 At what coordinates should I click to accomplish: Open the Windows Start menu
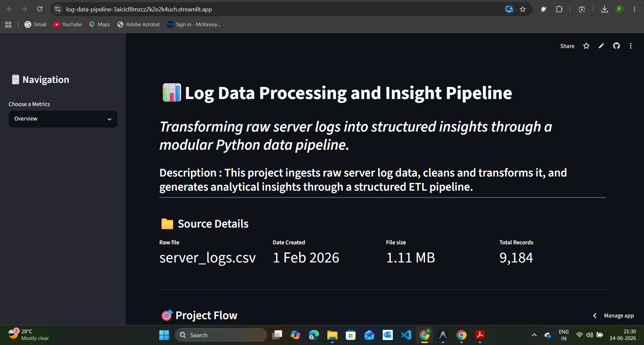click(164, 335)
